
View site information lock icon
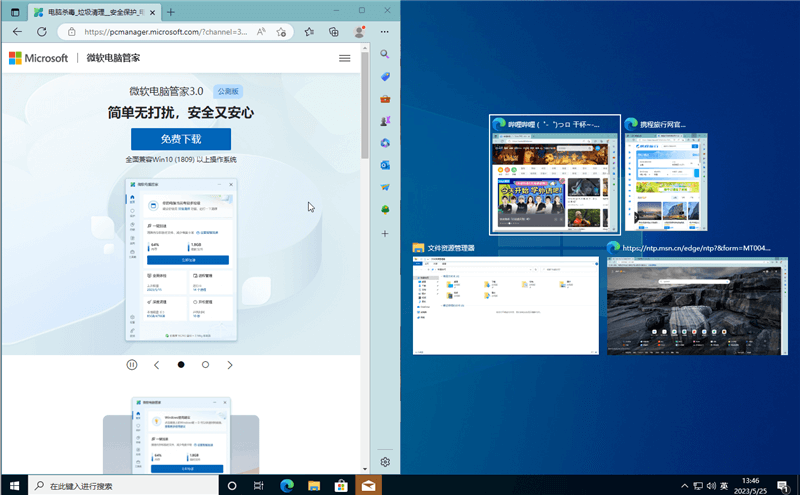tap(71, 32)
